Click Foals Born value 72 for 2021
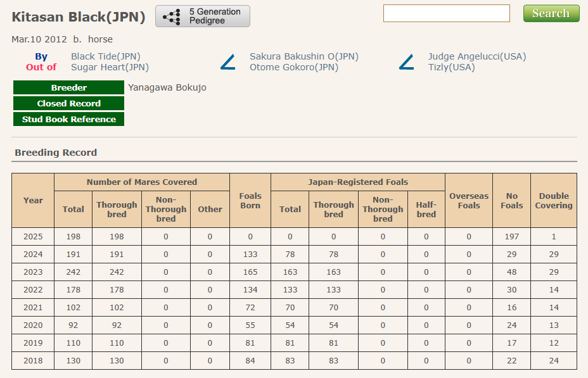Screen dimensions: 588x378 pyautogui.click(x=250, y=308)
